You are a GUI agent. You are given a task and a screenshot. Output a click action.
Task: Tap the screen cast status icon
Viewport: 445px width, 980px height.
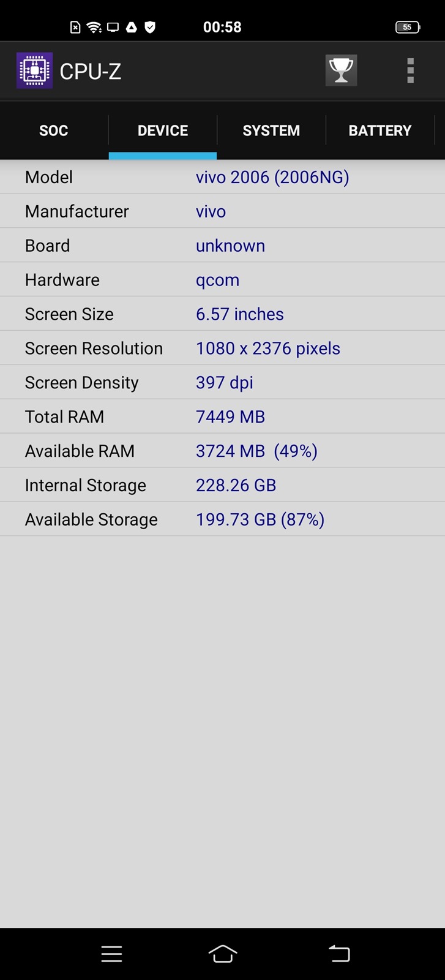[113, 27]
